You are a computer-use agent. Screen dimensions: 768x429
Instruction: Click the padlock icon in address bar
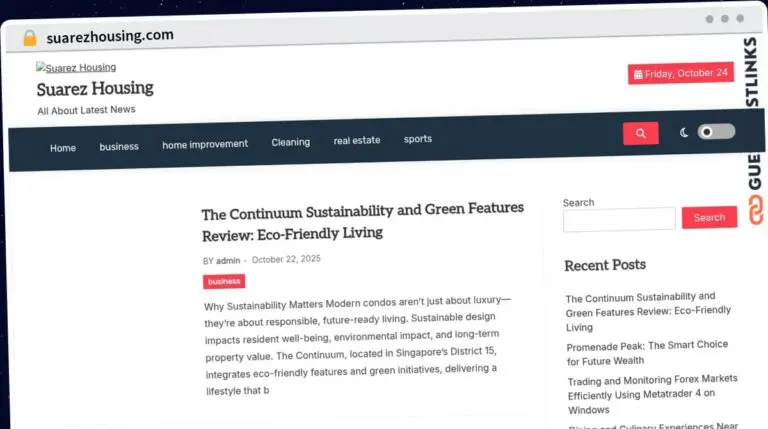tap(29, 37)
